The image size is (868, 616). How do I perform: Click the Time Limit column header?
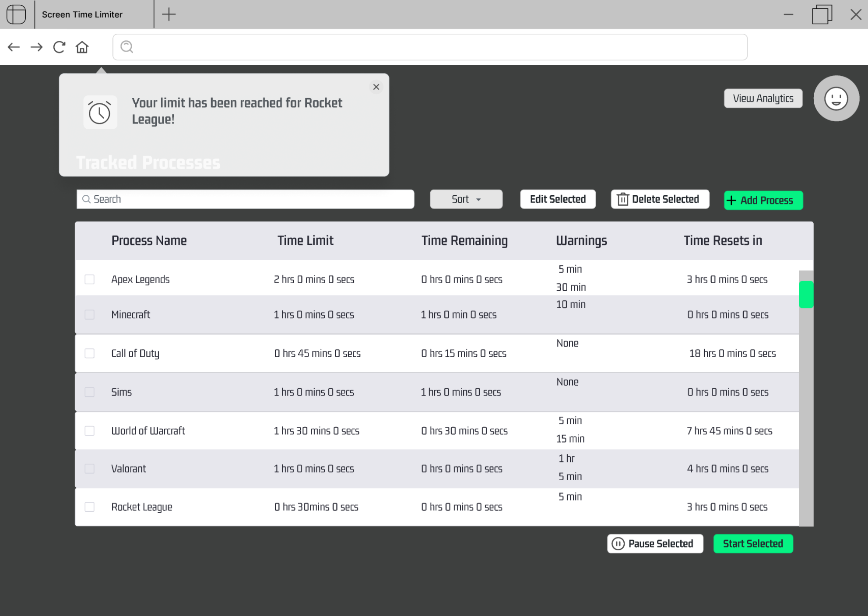tap(306, 240)
